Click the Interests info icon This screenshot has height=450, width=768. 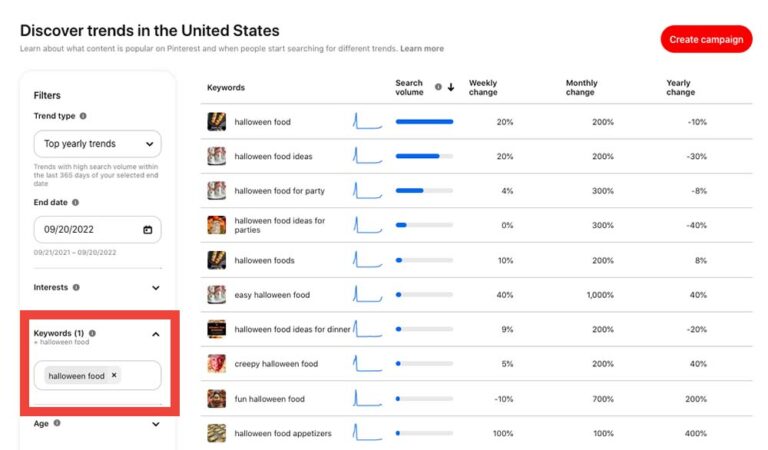[x=76, y=287]
